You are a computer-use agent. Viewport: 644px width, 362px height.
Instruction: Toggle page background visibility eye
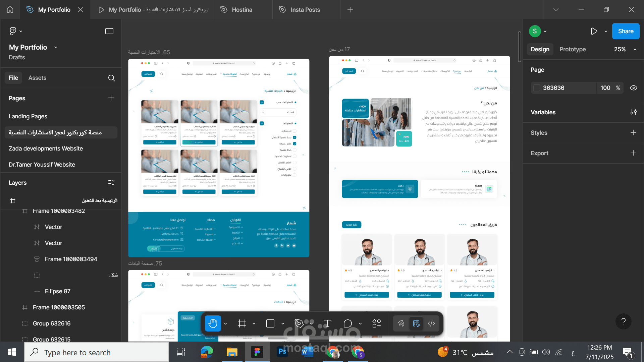(633, 88)
